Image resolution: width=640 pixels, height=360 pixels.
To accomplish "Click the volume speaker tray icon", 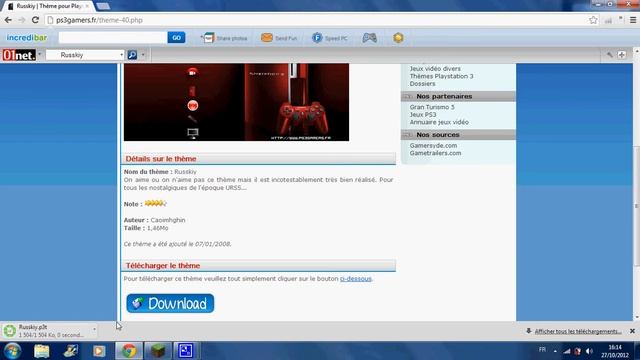I will click(589, 351).
